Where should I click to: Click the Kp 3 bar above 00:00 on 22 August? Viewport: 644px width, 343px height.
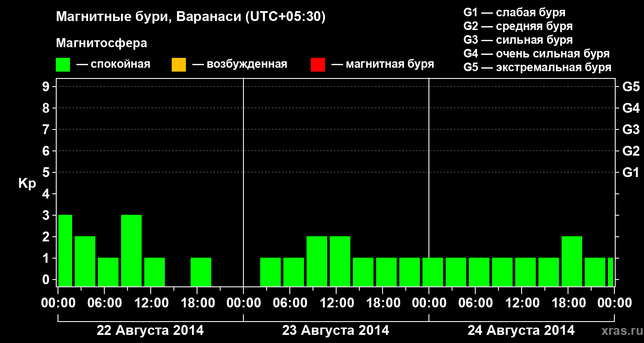[65, 250]
